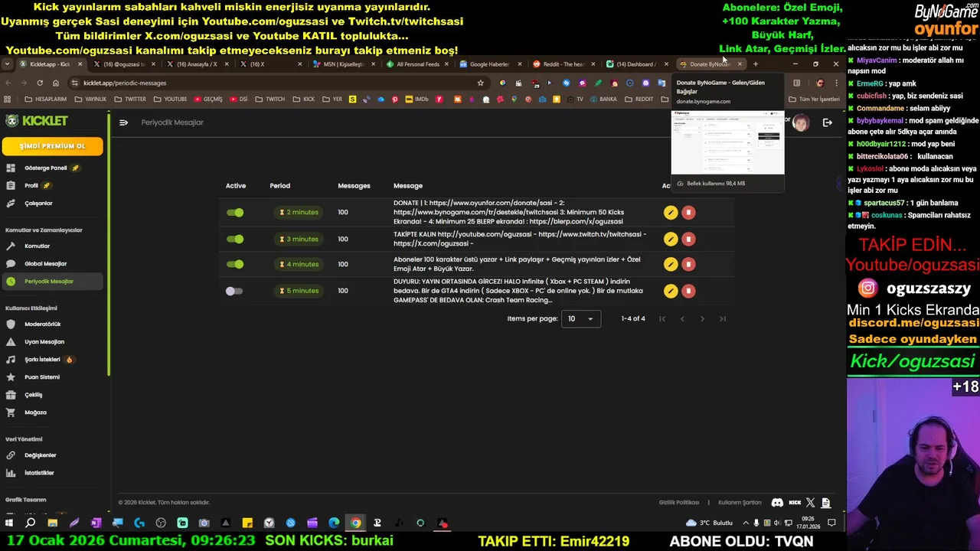Open Kullanım Şartları link
Screen dimensions: 980x551
coord(740,503)
